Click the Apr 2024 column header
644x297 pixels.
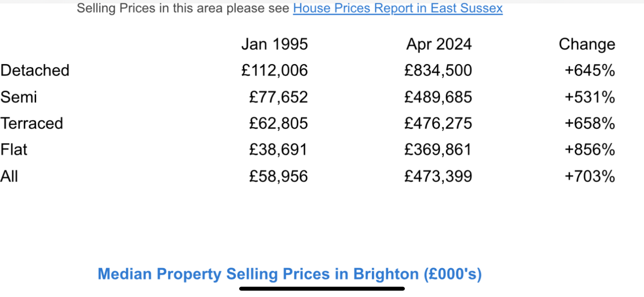pos(439,44)
